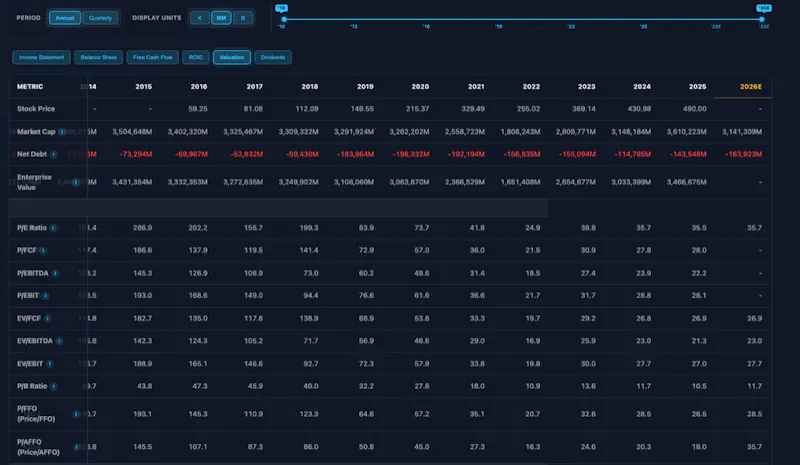The height and width of the screenshot is (465, 800).
Task: Click the METRIC column header
Action: point(30,87)
